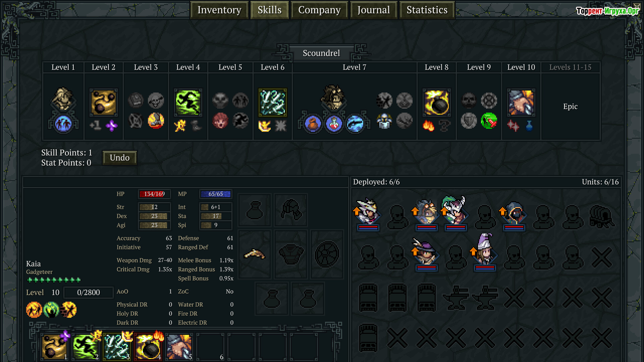
Task: Click the empty hotbar slot 6
Action: click(x=210, y=347)
